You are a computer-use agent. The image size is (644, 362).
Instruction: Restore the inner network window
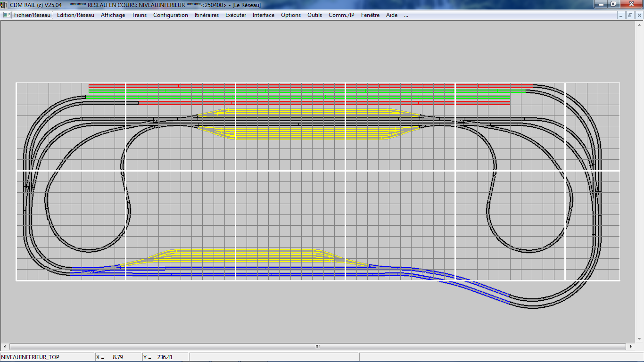(630, 15)
